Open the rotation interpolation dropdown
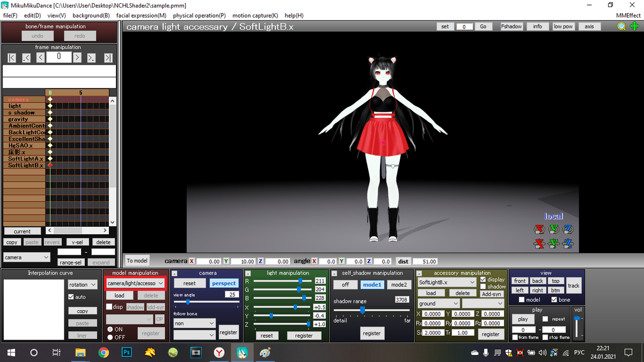Screen dimensions: 644x362 83,285
